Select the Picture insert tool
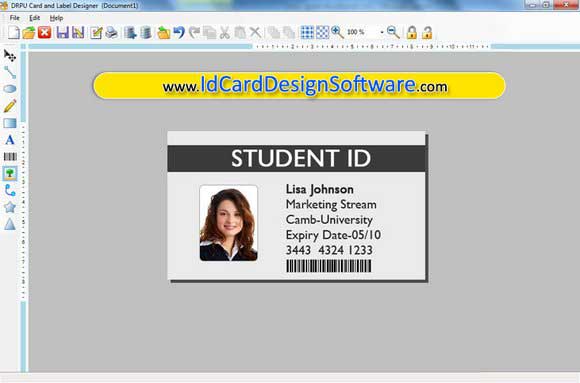 point(10,173)
